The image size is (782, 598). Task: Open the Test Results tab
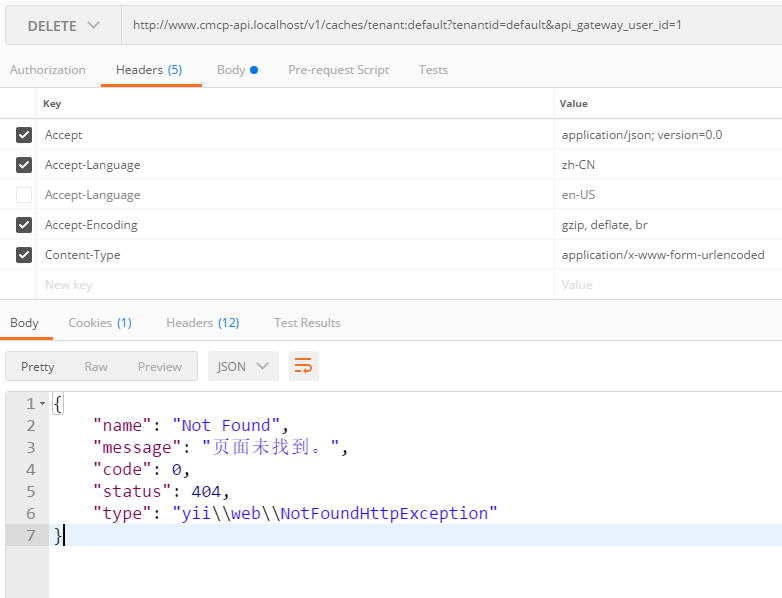tap(307, 322)
